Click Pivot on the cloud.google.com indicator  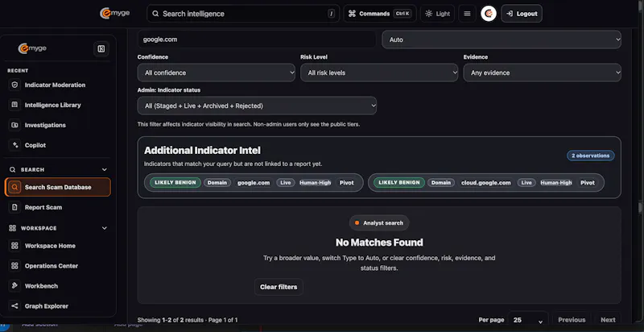click(x=588, y=183)
